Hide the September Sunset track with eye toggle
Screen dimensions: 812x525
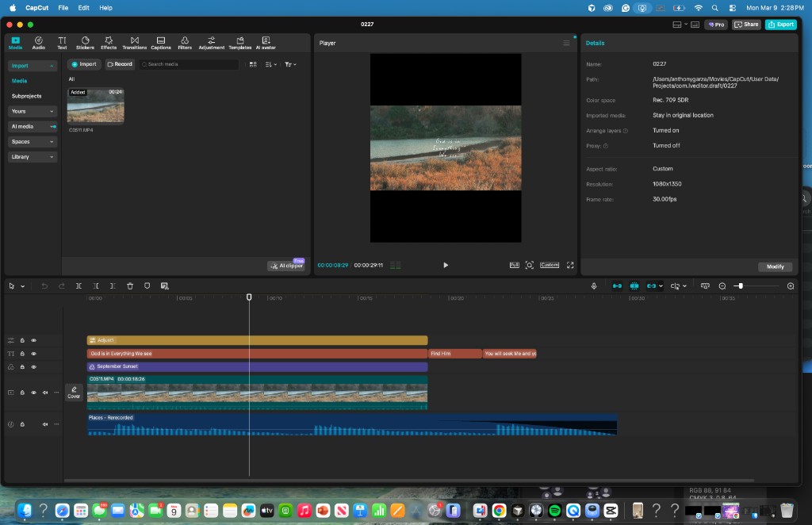pos(34,366)
